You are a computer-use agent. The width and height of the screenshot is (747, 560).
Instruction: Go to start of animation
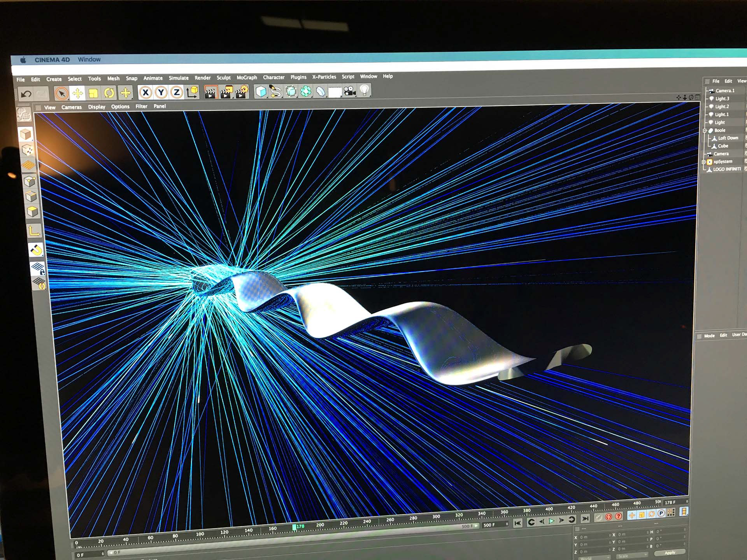[x=517, y=523]
